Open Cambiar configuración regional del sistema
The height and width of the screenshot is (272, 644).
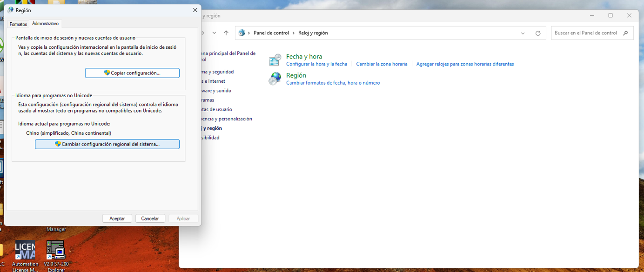(x=107, y=144)
